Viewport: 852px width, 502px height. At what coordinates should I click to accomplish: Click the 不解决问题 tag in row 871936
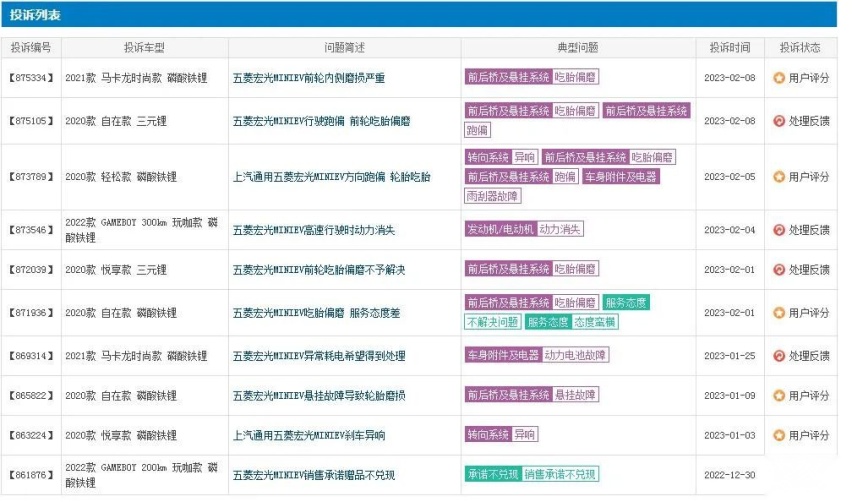493,322
